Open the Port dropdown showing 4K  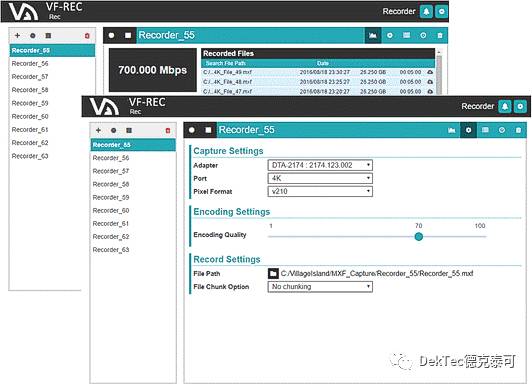[x=320, y=178]
